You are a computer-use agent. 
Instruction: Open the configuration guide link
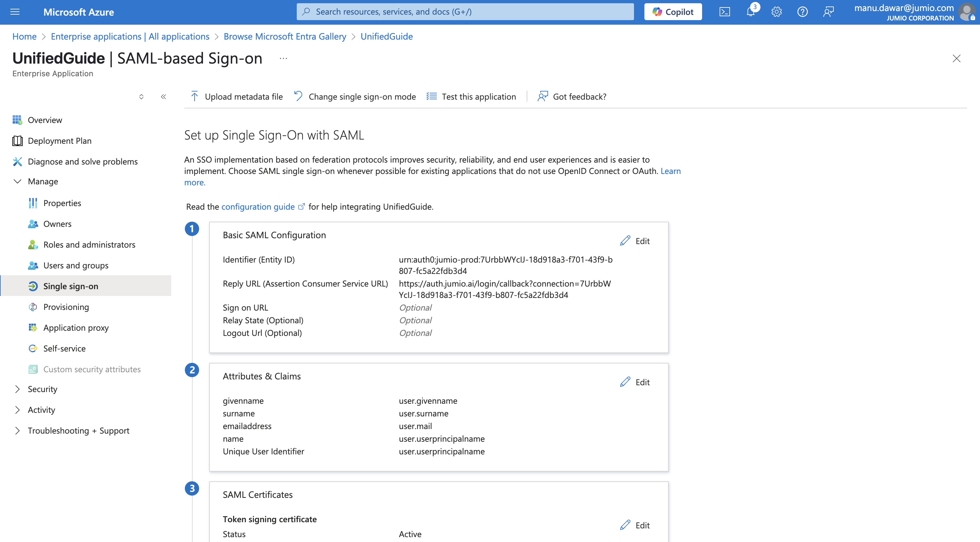(x=258, y=206)
